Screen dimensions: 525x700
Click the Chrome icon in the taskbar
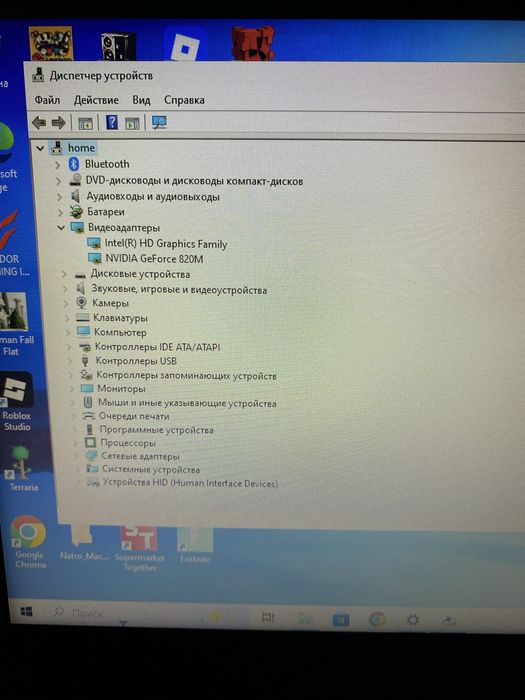(x=377, y=619)
